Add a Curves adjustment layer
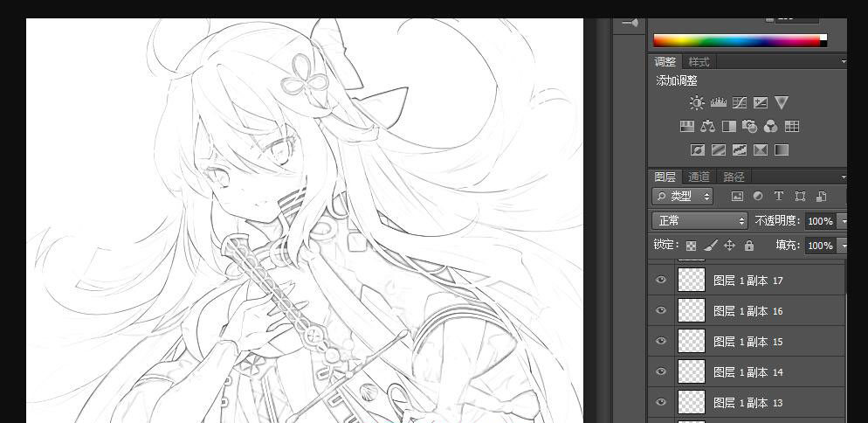Image resolution: width=868 pixels, height=423 pixels. coord(739,102)
